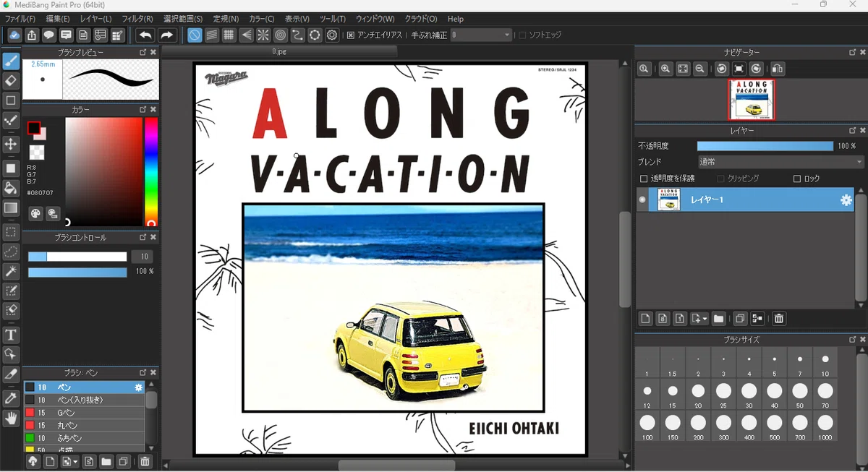Image resolution: width=868 pixels, height=472 pixels.
Task: Enable grid snap guide
Action: point(229,35)
